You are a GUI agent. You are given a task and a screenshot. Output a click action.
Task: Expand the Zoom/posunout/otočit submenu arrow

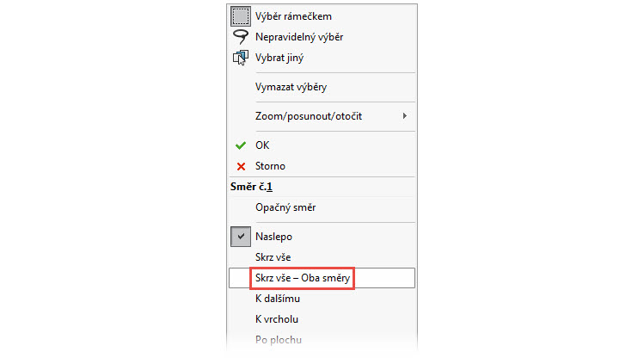point(404,115)
